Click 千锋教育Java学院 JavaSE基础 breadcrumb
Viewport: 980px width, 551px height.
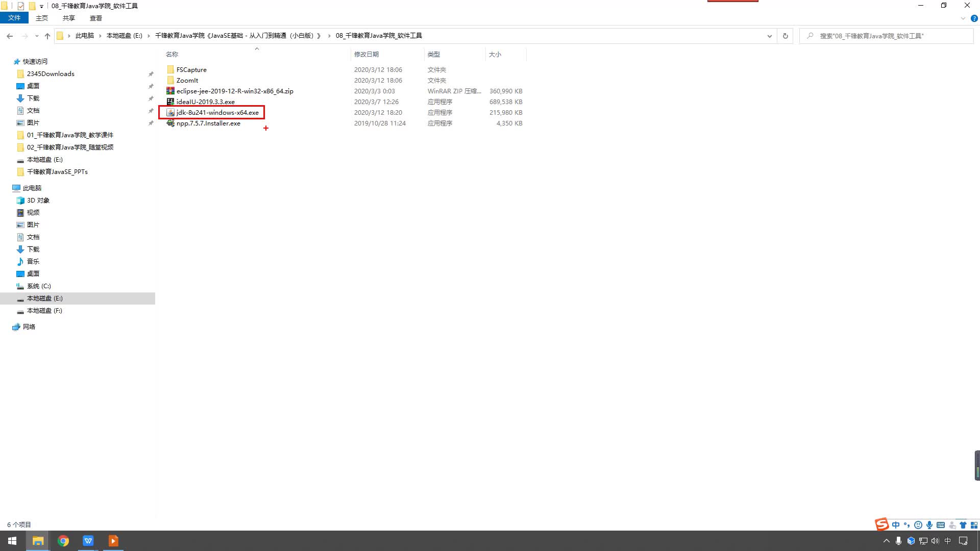click(x=238, y=36)
